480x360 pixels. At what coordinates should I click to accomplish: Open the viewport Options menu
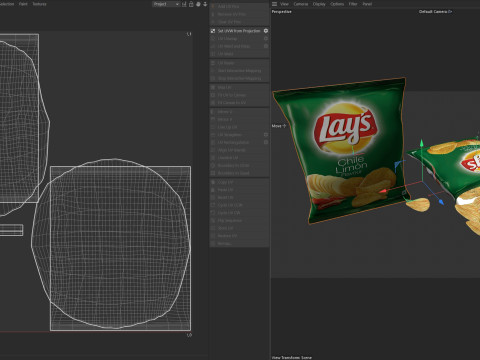337,4
